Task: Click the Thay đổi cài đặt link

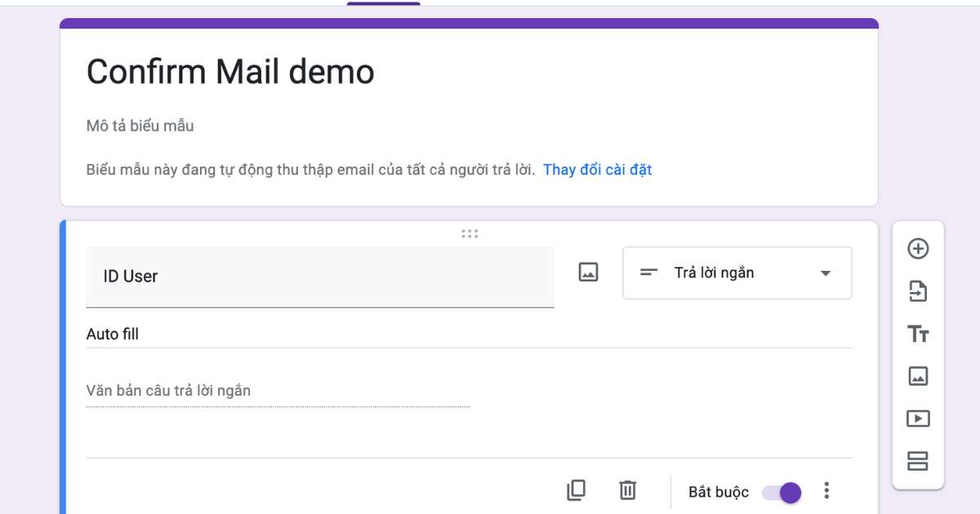Action: [597, 170]
